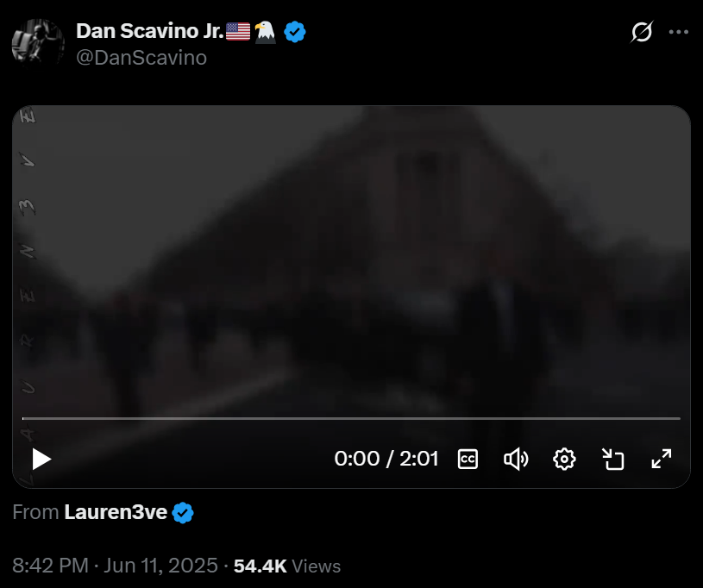Image resolution: width=703 pixels, height=588 pixels.
Task: Click the 0:00 / 2:01 time display
Action: pos(386,459)
